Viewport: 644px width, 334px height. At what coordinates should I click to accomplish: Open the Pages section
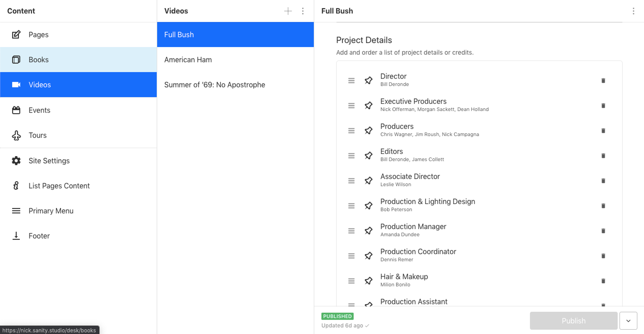point(38,35)
